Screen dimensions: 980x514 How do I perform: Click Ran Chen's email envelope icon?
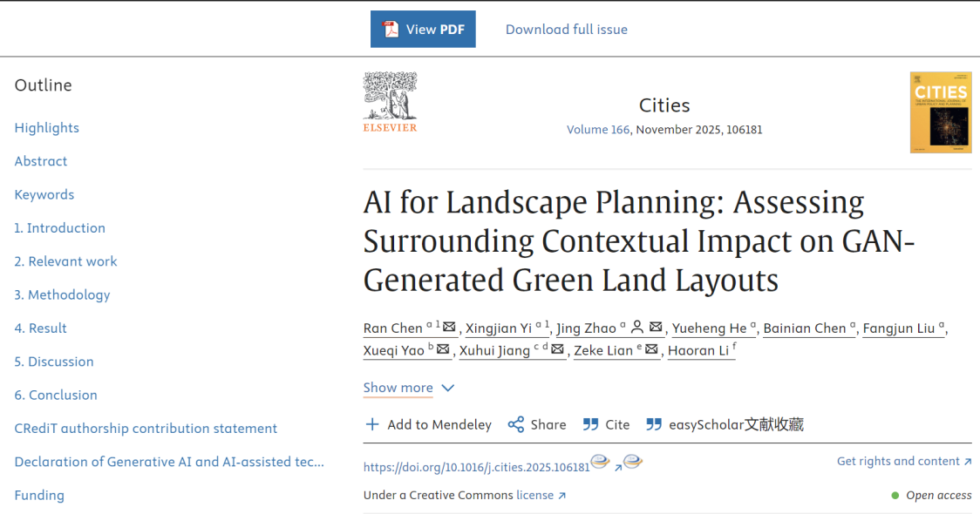(x=450, y=328)
